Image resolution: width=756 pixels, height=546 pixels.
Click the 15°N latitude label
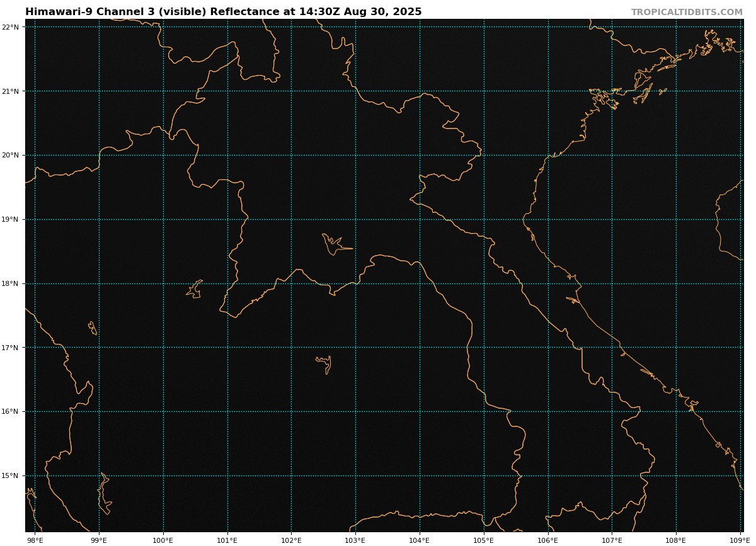coord(11,476)
